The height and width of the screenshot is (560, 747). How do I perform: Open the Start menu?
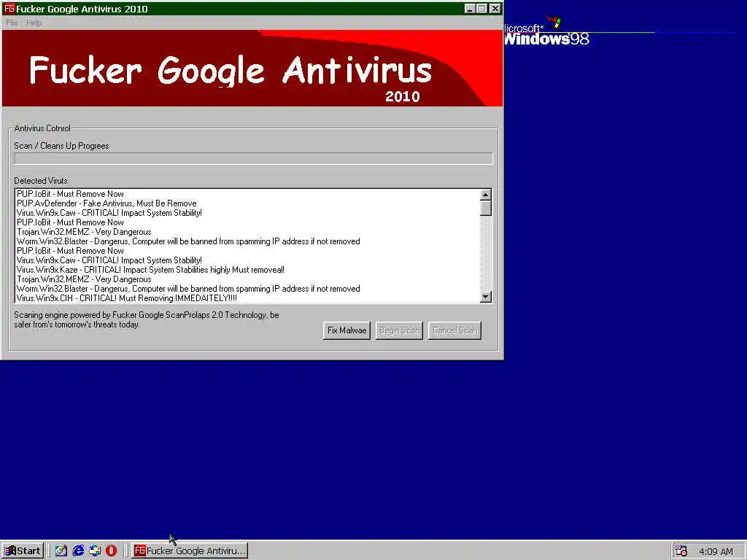[x=22, y=551]
